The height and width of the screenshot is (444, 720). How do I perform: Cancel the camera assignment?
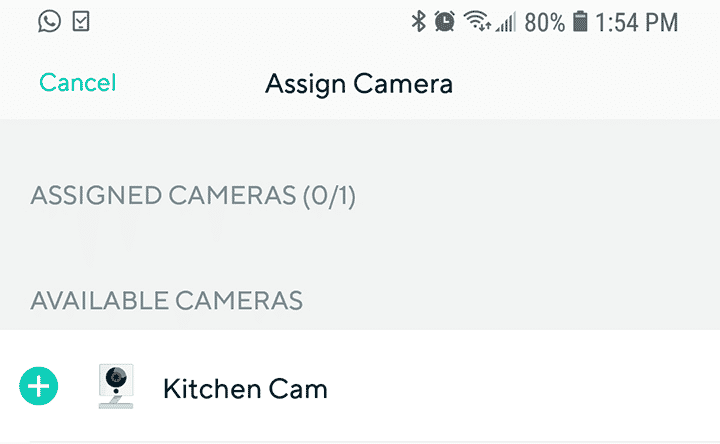coord(78,83)
